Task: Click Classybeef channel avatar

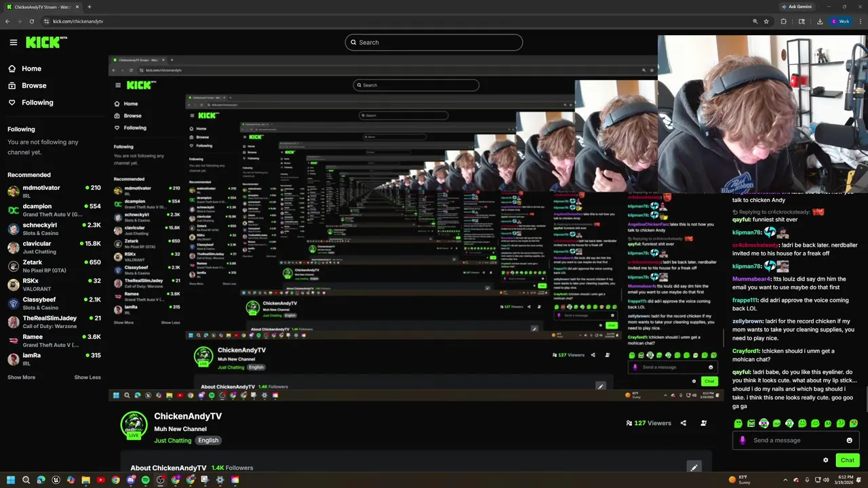Action: [13, 303]
